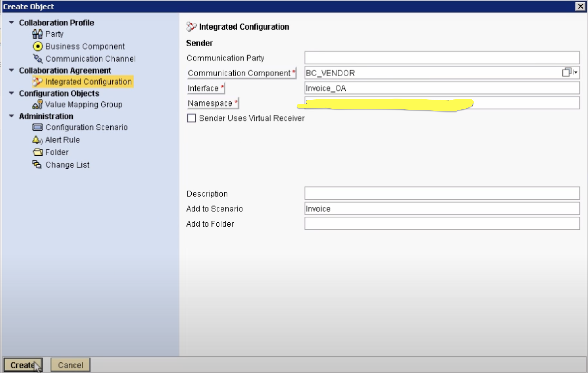Enable Sender Uses Virtual Receiver checkbox

tap(191, 118)
